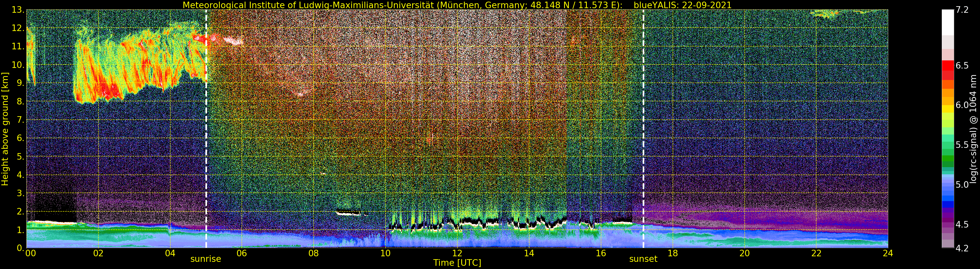Image resolution: width=980 pixels, height=269 pixels.
Task: Click the time tick label '24'
Action: click(888, 253)
